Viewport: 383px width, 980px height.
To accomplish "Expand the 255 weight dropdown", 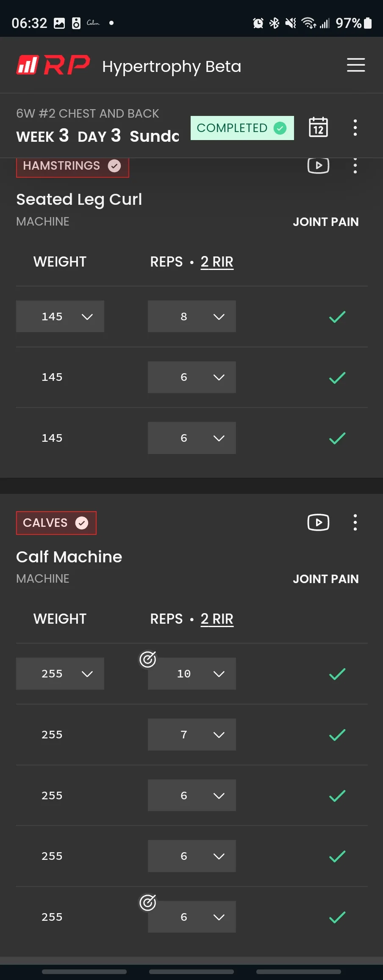I will point(60,674).
